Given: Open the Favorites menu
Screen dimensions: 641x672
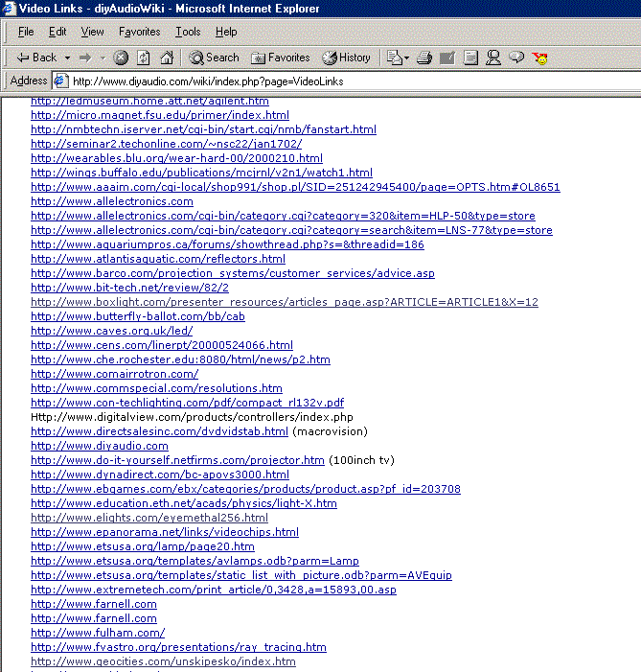Looking at the screenshot, I should [140, 32].
